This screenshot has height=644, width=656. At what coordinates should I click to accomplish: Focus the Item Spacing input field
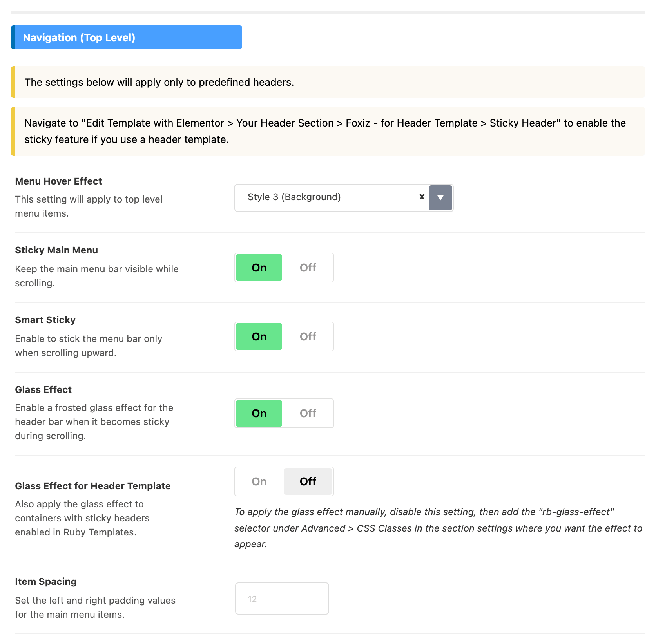[x=282, y=599]
